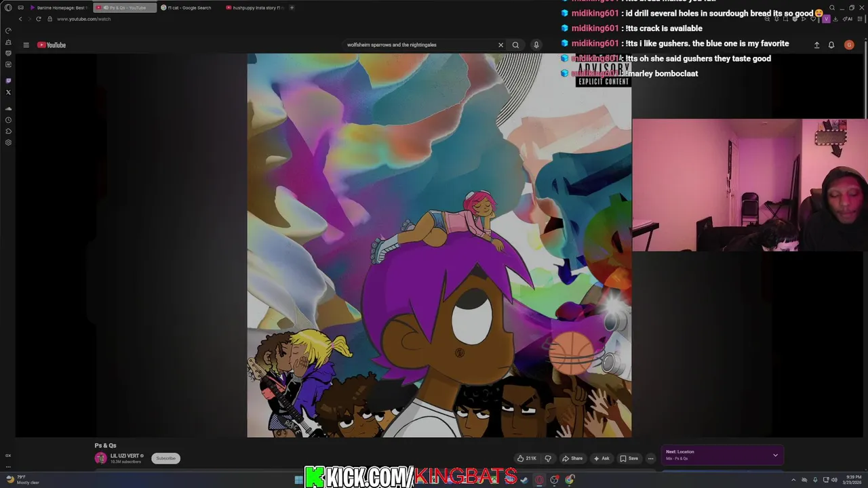The image size is (868, 488).
Task: Switch to the hushpuppy insta story tab
Action: [254, 7]
